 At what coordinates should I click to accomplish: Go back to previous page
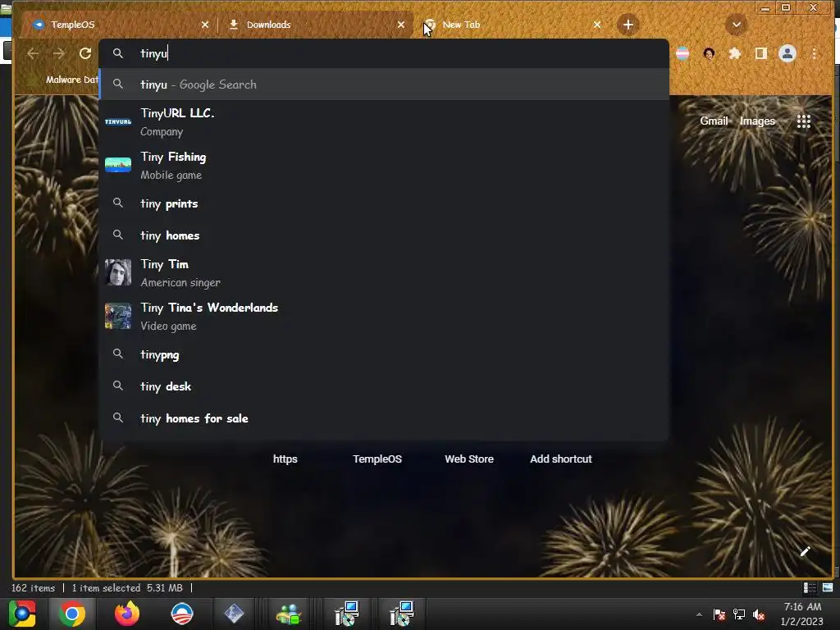pos(33,53)
